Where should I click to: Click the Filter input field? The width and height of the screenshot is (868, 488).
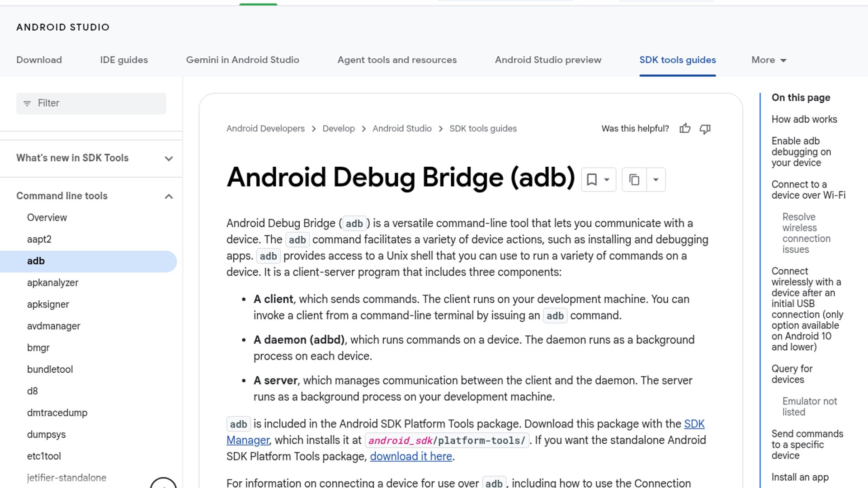91,103
